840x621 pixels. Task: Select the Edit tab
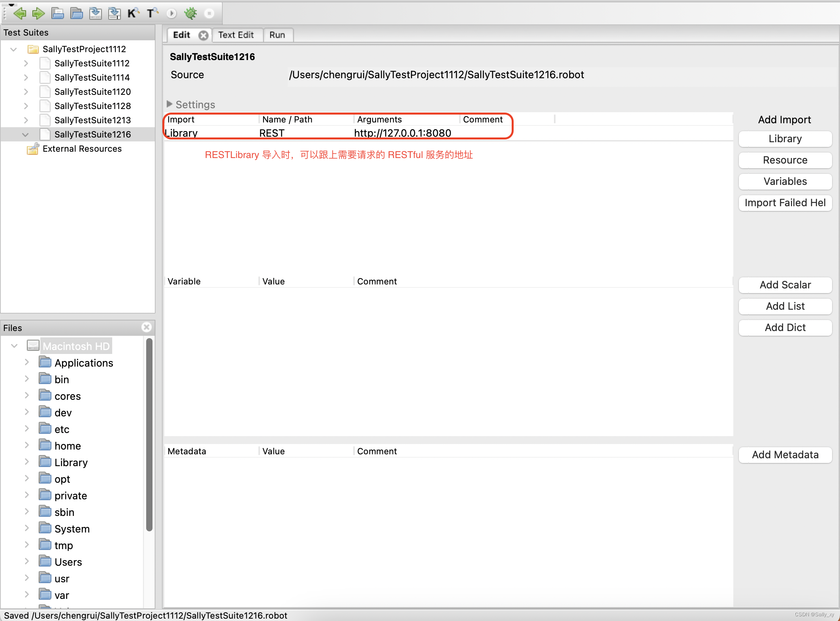tap(182, 35)
